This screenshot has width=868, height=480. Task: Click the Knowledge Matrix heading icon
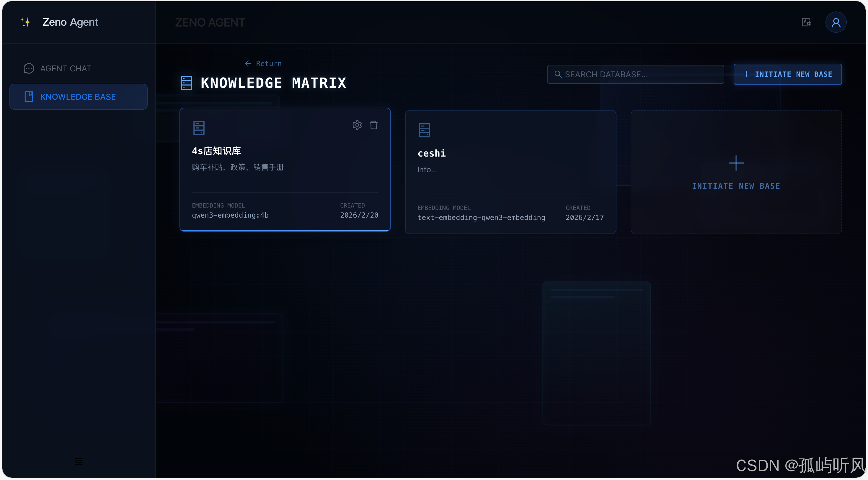click(186, 83)
